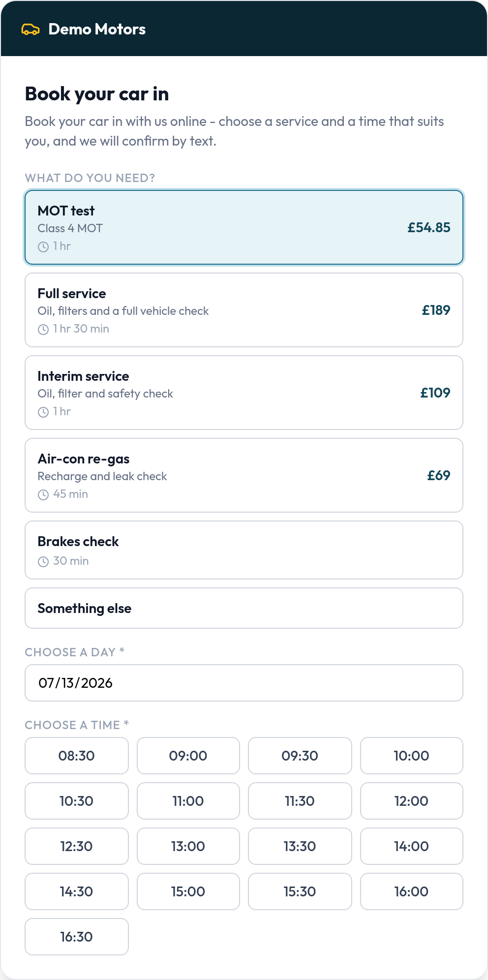Viewport: 488px width, 980px height.
Task: Select the 08:30 time slot
Action: click(x=77, y=756)
